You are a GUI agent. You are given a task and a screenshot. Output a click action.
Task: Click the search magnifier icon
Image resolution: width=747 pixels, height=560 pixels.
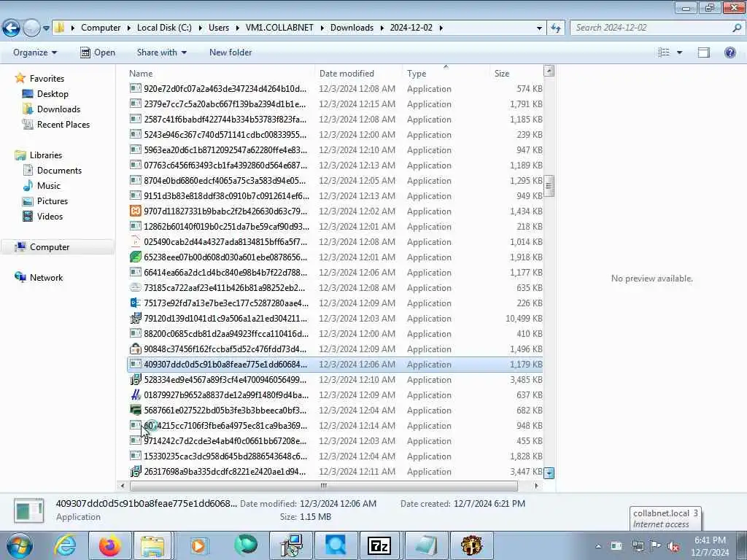click(737, 28)
